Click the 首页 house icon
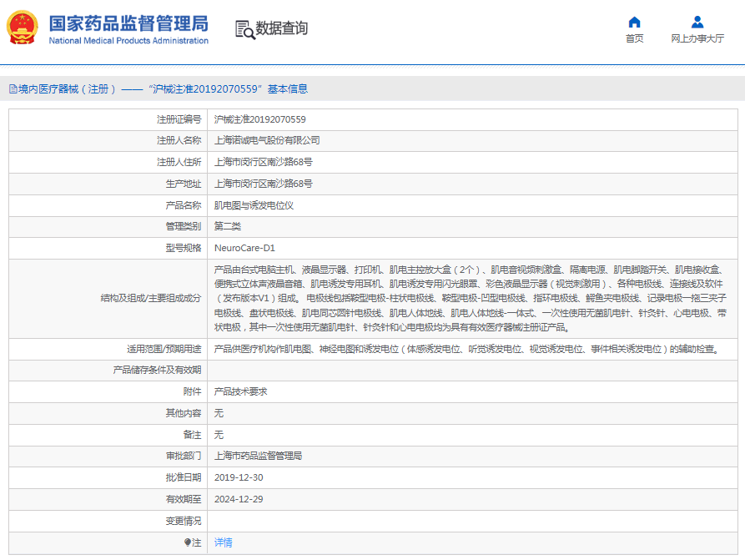This screenshot has width=745, height=560. 634,22
